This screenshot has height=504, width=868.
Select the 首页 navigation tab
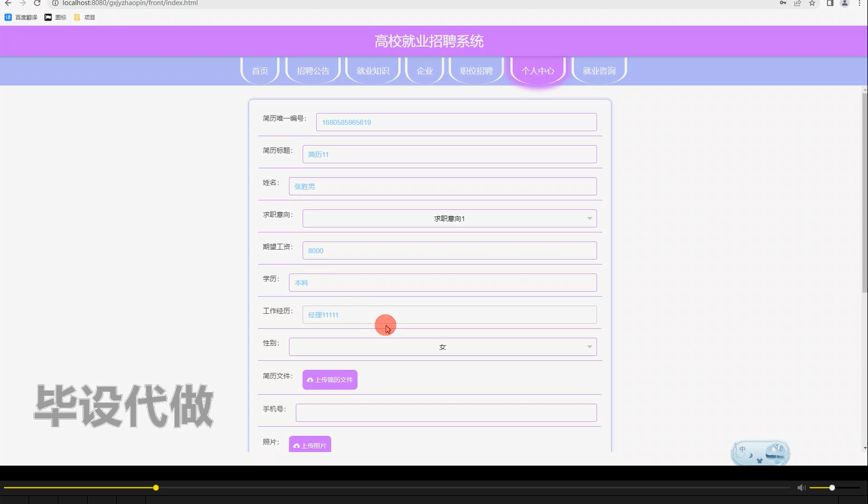pos(259,70)
